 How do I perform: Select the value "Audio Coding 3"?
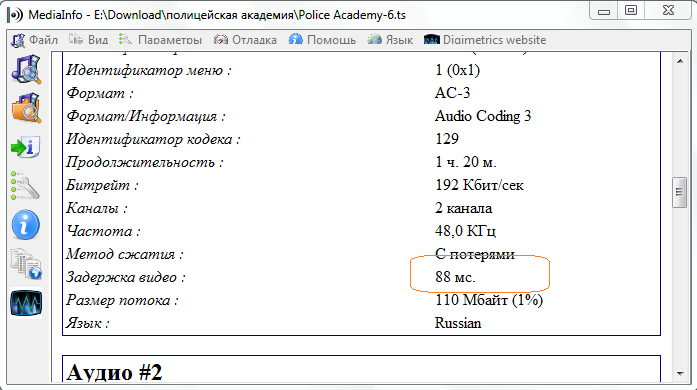click(x=483, y=116)
